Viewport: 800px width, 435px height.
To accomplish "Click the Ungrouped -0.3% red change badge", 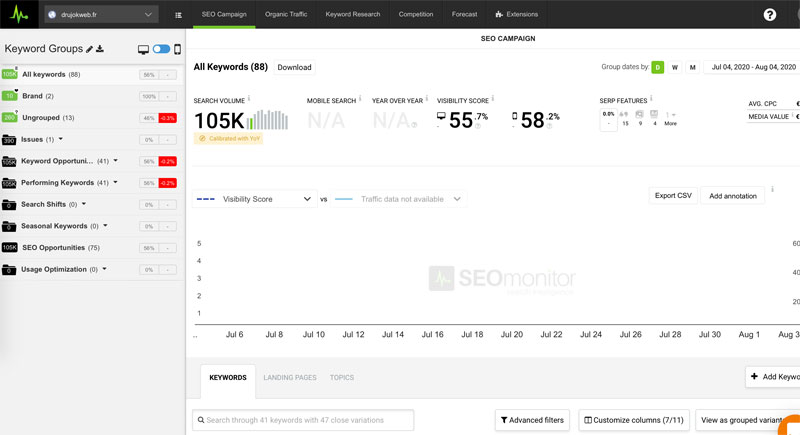I will [x=167, y=118].
